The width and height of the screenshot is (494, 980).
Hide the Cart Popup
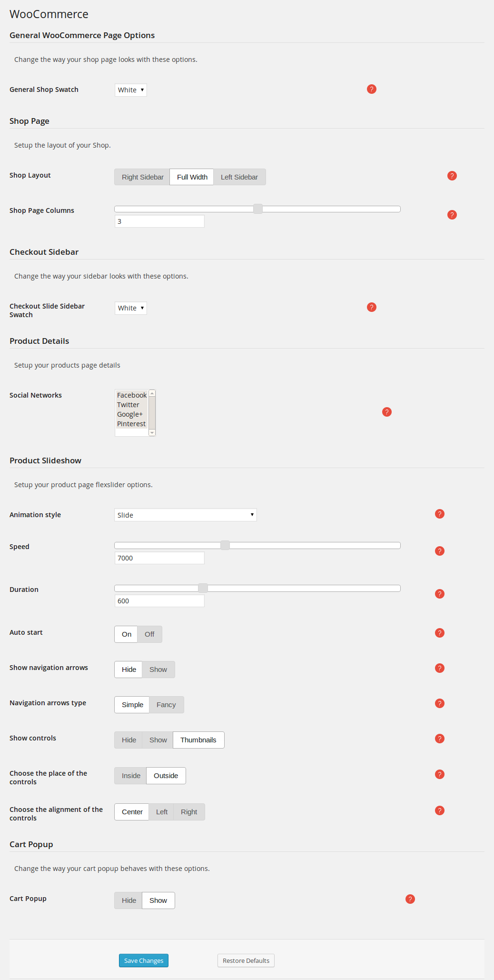point(128,900)
